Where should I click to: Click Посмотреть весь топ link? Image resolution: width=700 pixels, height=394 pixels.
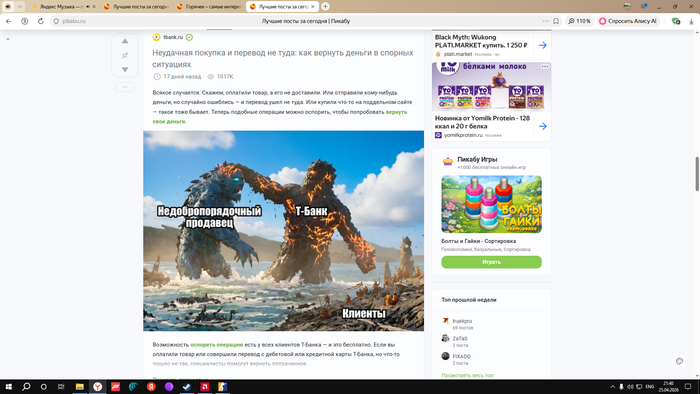(x=467, y=375)
